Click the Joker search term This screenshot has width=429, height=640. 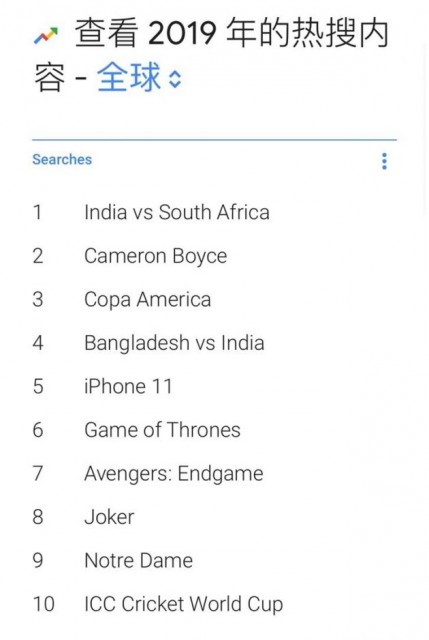pyautogui.click(x=109, y=517)
